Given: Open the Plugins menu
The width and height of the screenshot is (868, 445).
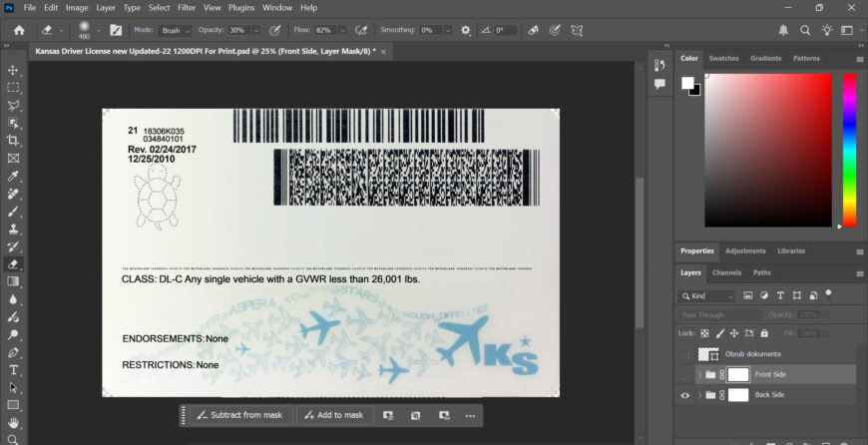Looking at the screenshot, I should (x=241, y=8).
